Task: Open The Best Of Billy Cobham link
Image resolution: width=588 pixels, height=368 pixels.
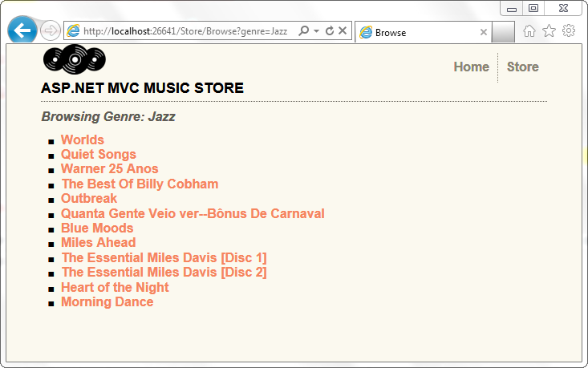Action: [x=140, y=184]
